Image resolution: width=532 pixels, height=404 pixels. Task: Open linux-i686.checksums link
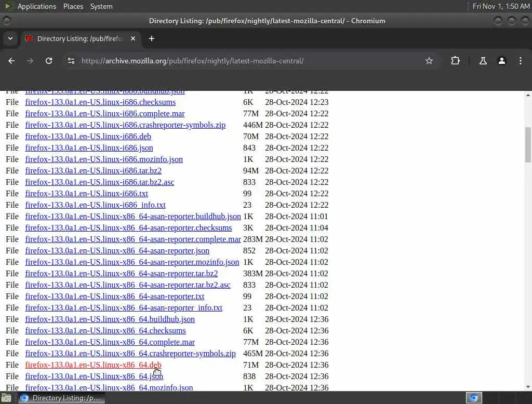click(x=100, y=102)
